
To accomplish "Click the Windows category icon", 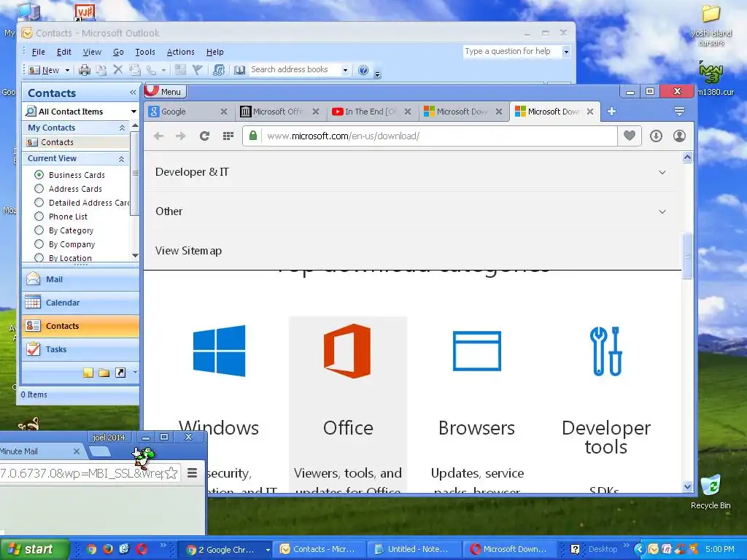I will tap(219, 351).
